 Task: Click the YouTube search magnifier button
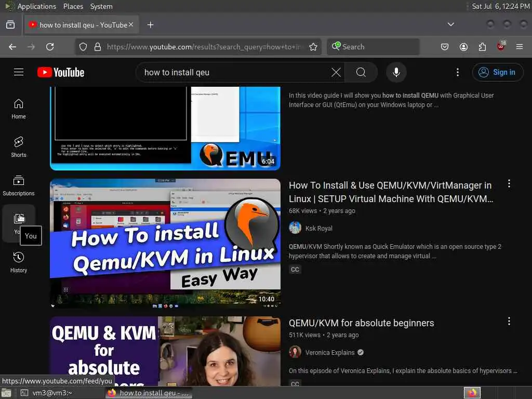[x=361, y=72]
